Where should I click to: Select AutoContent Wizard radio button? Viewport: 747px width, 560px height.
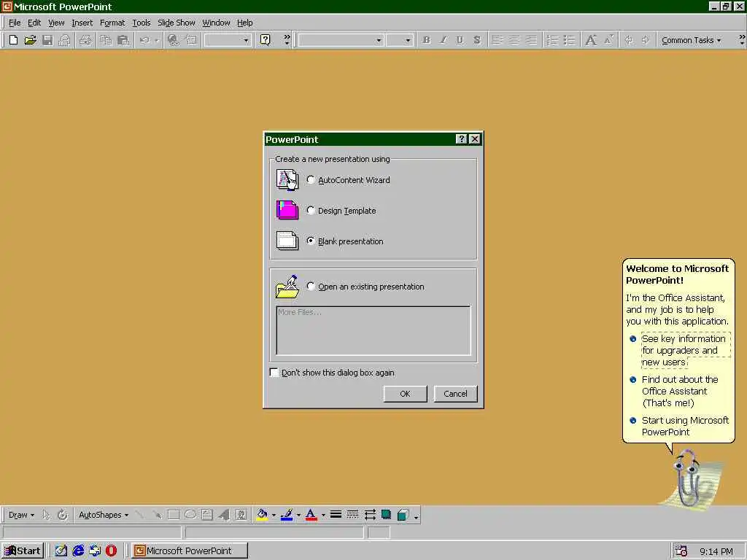click(311, 180)
